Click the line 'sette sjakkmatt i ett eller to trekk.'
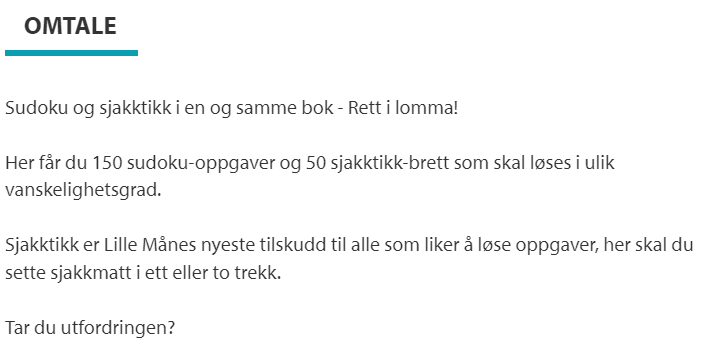Viewport: 703px width, 362px height. pos(143,273)
